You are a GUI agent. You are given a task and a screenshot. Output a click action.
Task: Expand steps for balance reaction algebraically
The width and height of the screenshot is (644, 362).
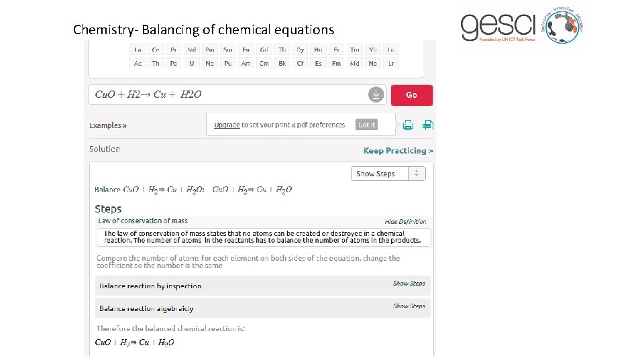click(409, 306)
